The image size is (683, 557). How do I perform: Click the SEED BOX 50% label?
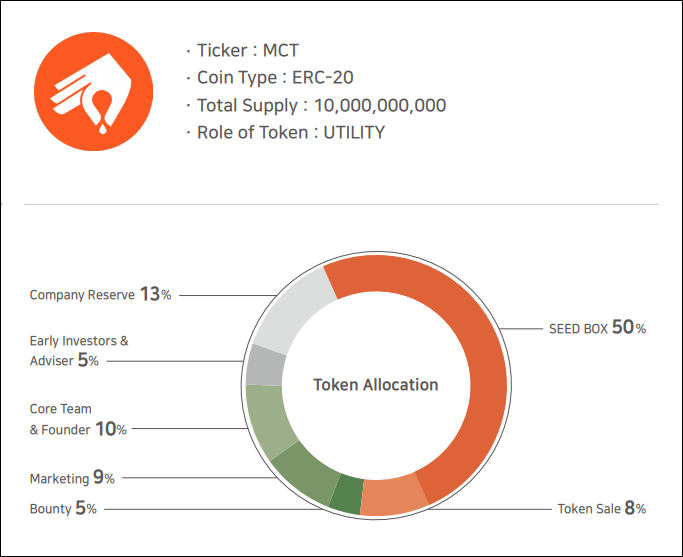click(597, 328)
